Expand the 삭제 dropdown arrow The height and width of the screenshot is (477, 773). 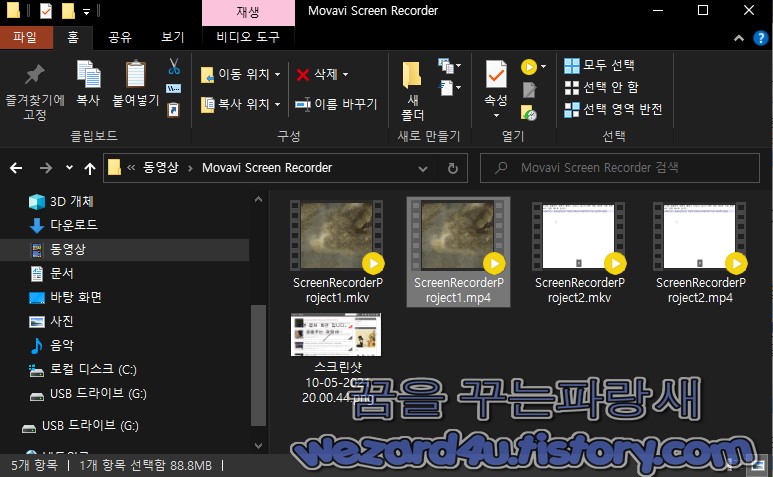click(346, 74)
